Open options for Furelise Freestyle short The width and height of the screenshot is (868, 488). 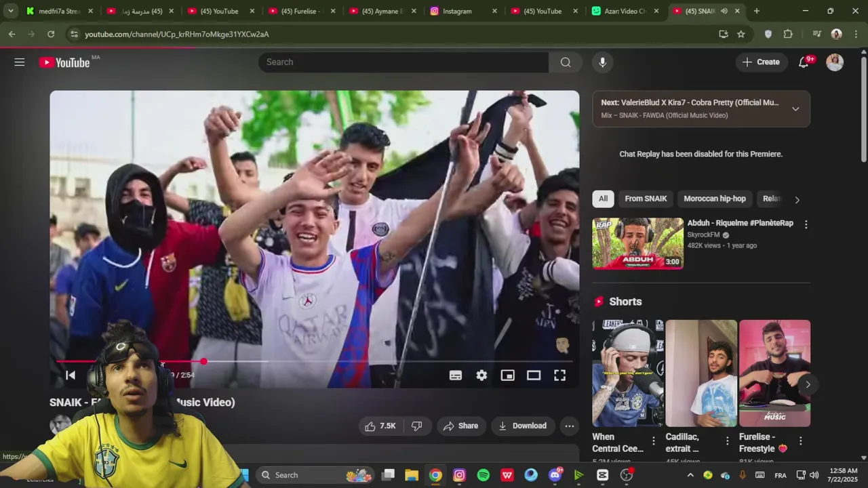800,441
